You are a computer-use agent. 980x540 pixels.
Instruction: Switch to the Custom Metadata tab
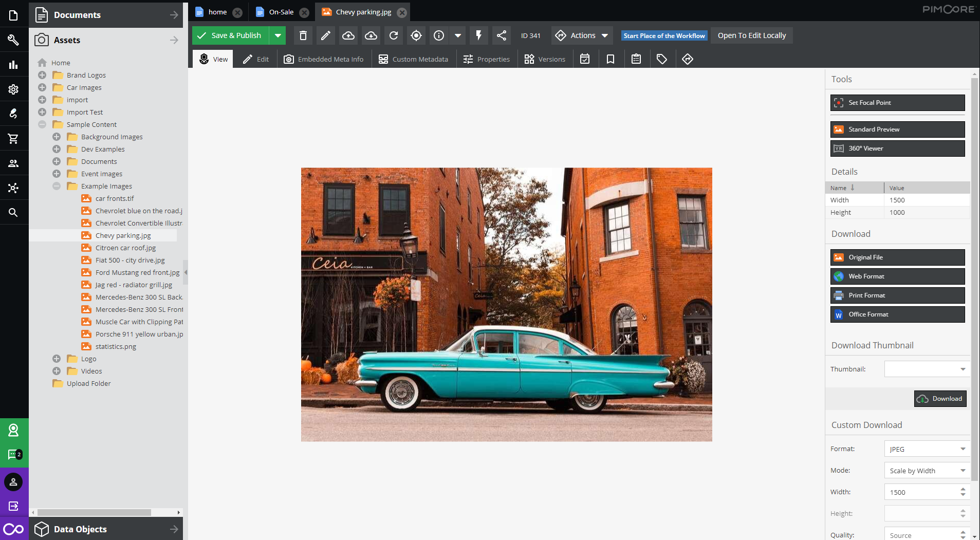click(414, 59)
